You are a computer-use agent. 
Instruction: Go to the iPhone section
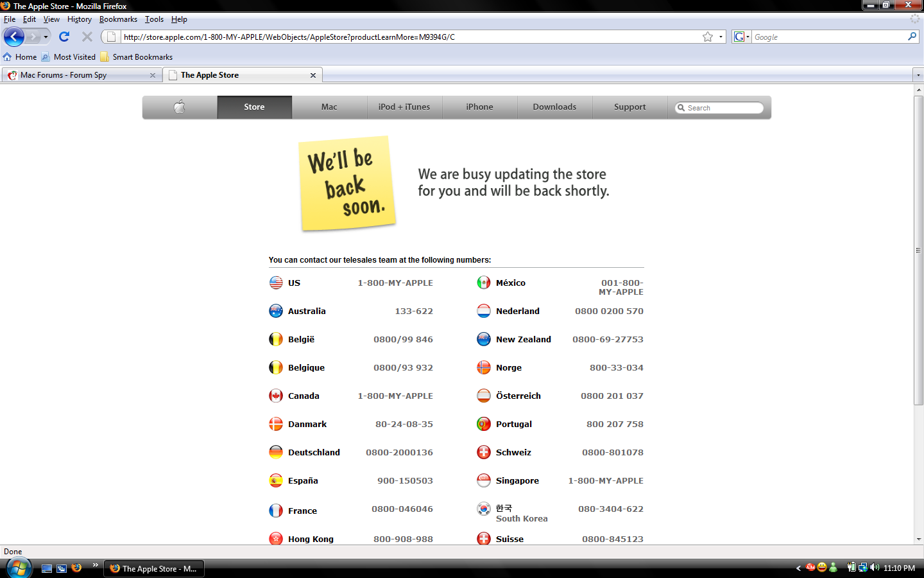480,107
